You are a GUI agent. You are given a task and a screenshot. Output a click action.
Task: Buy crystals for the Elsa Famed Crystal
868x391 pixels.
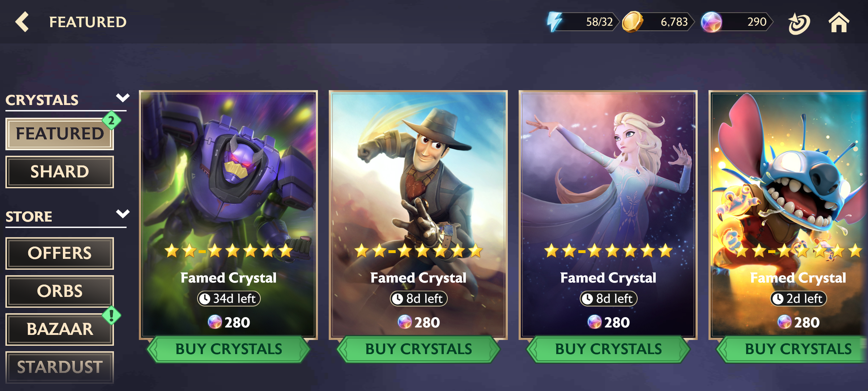pyautogui.click(x=608, y=349)
